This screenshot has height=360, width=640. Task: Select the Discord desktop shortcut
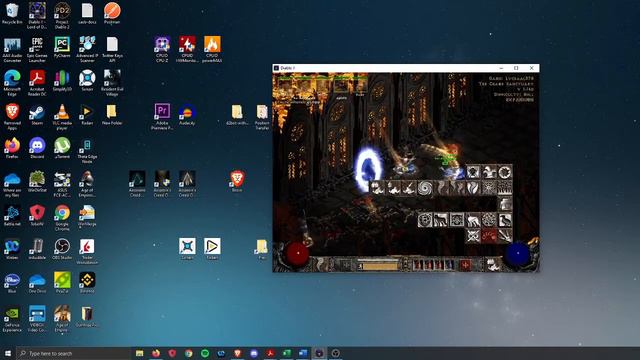tap(37, 148)
